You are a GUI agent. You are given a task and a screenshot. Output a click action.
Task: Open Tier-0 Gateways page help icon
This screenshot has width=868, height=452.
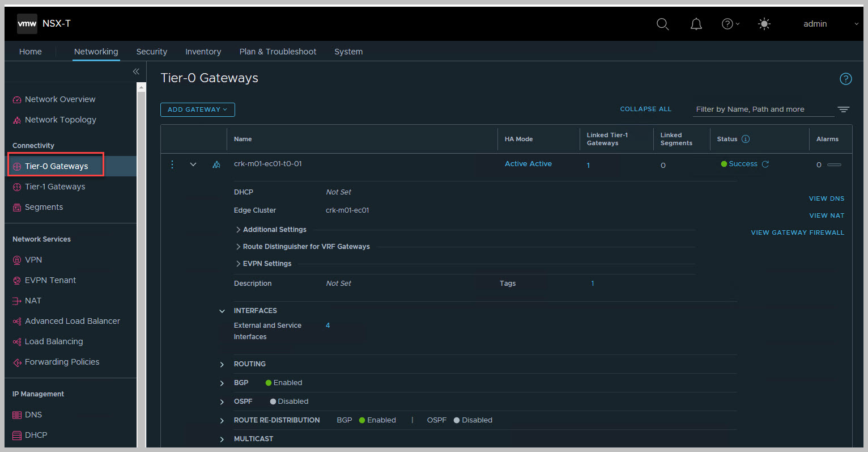[x=845, y=79]
